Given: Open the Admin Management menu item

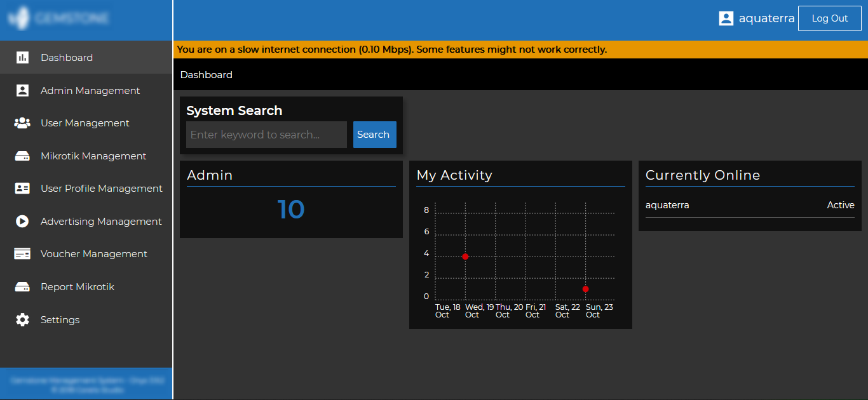Looking at the screenshot, I should 86,91.
